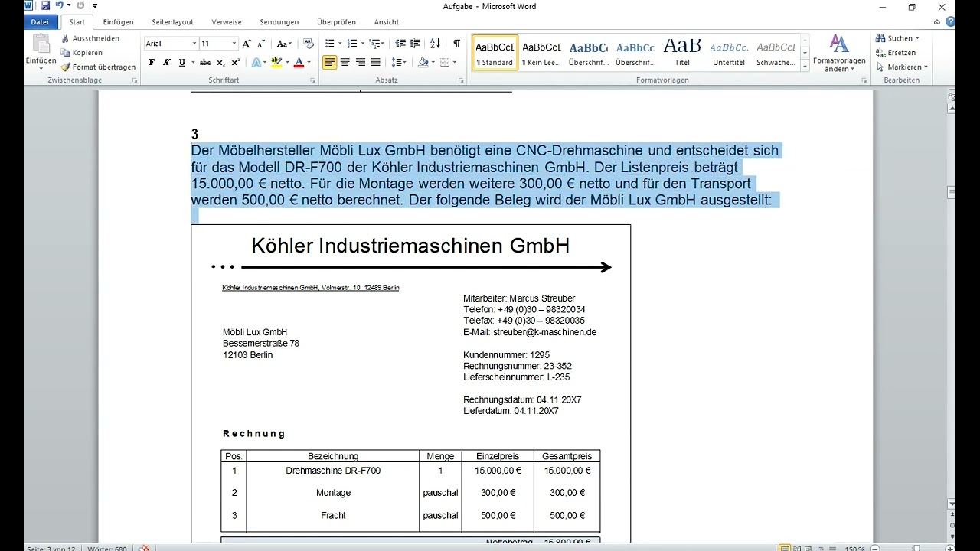The image size is (980, 551).
Task: Cut selection with Ausschneiden
Action: pos(90,38)
